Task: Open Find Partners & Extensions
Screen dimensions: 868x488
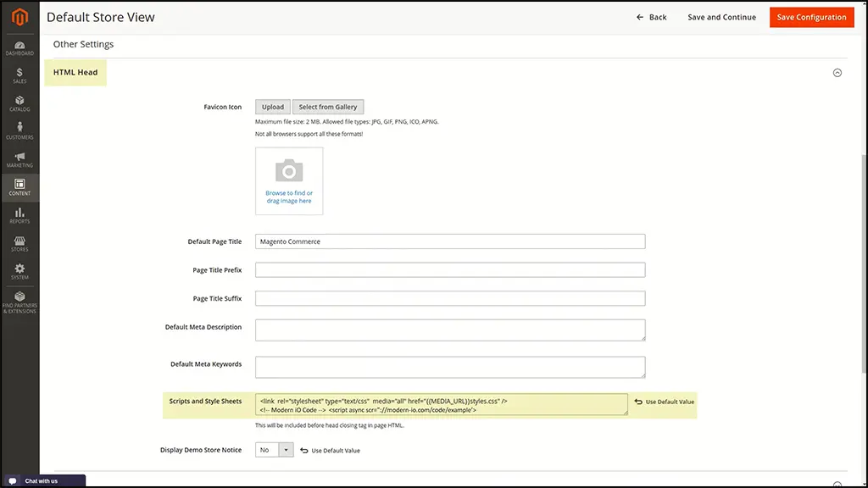Action: pos(19,301)
